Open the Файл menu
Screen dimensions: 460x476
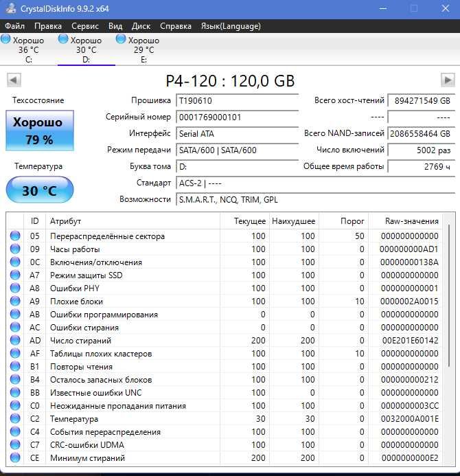click(x=14, y=26)
